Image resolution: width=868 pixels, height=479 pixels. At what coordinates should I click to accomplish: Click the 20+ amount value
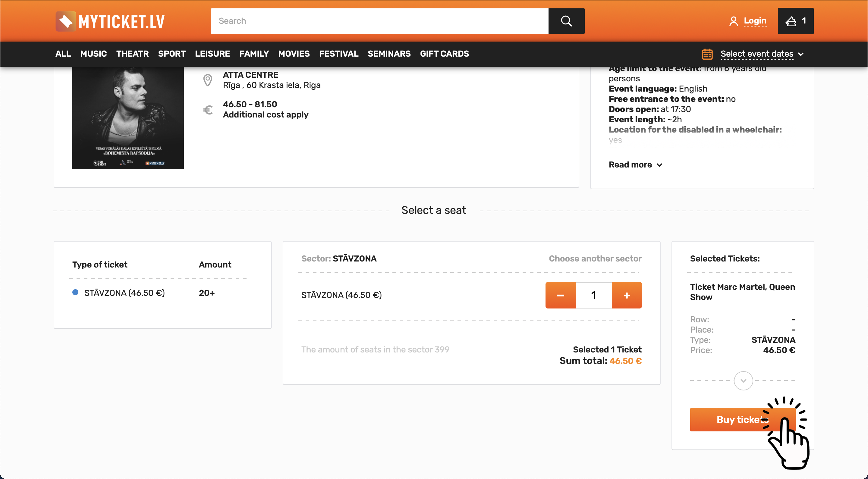pyautogui.click(x=206, y=293)
